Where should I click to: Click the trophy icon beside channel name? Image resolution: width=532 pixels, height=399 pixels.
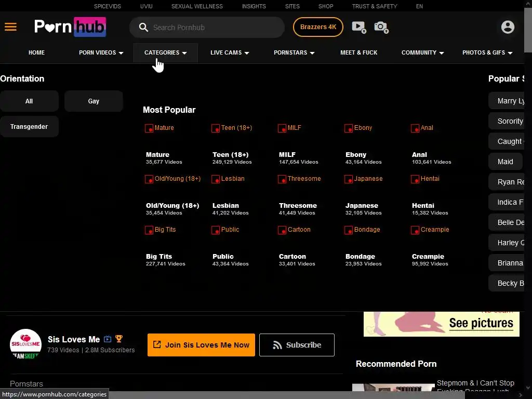point(119,339)
